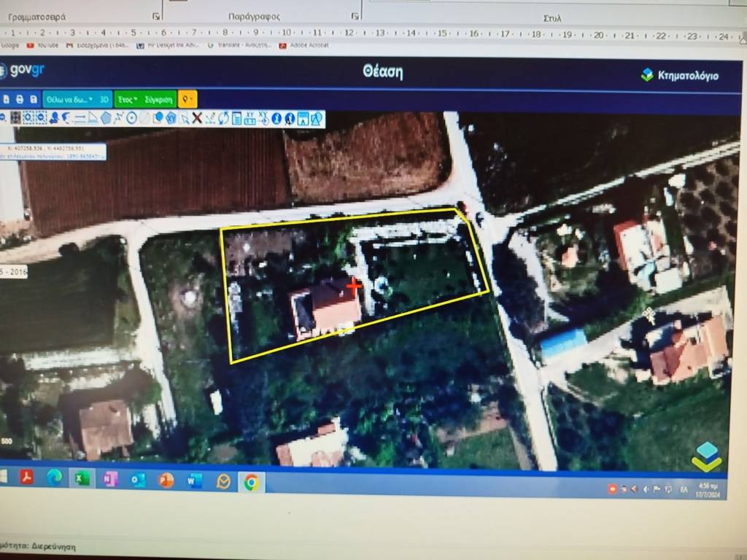This screenshot has width=747, height=560.
Task: Click the layers stack icon on map
Action: tap(706, 456)
